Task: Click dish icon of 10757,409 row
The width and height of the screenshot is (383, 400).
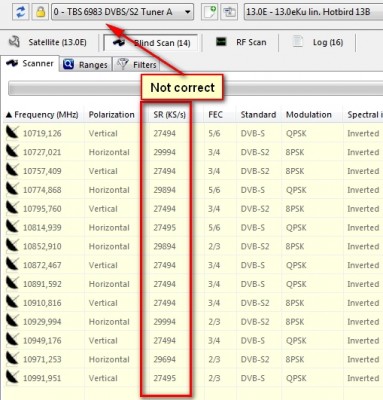Action: point(12,171)
